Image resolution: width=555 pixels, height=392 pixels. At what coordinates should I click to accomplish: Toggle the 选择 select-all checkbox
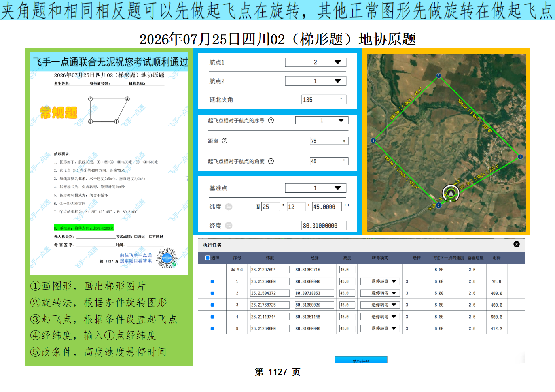pyautogui.click(x=208, y=258)
